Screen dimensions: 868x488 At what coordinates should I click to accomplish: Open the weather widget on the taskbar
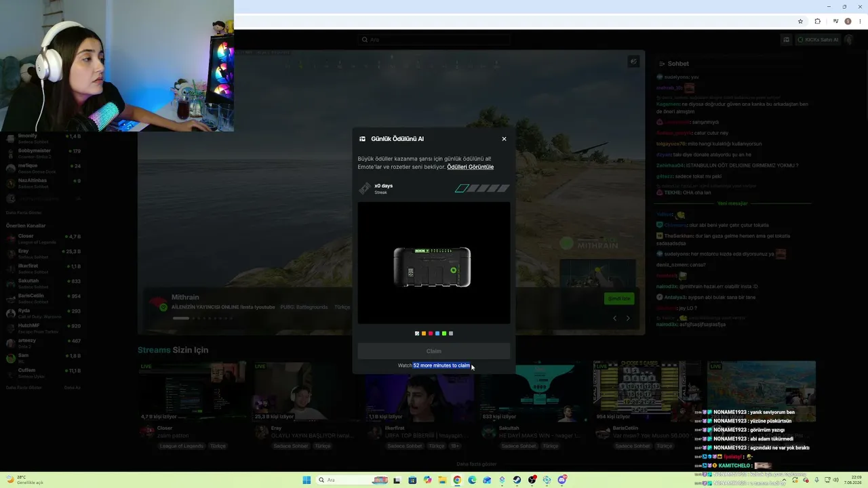click(24, 480)
